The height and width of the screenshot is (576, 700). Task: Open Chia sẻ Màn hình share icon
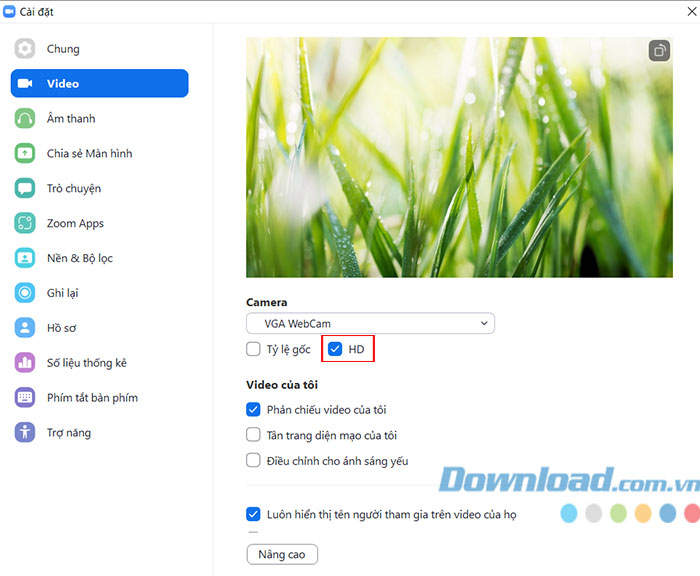point(25,154)
